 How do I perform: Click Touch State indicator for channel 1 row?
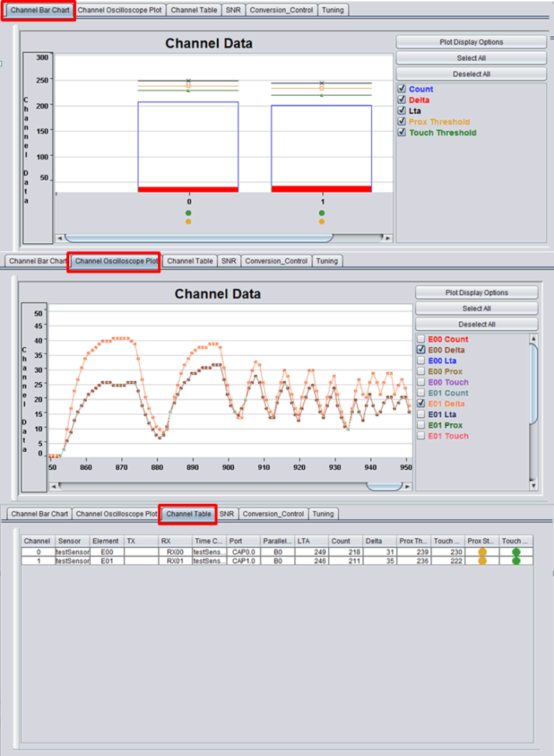click(x=516, y=561)
